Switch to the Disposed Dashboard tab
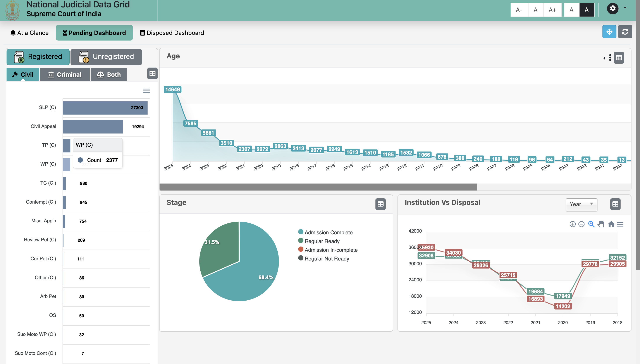The height and width of the screenshot is (364, 640). point(172,33)
